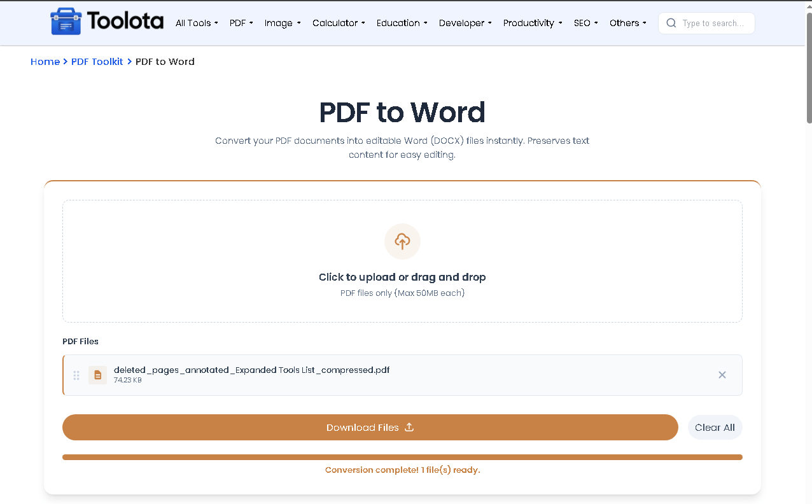
Task: Click the Toolota toolbox logo icon
Action: [66, 22]
